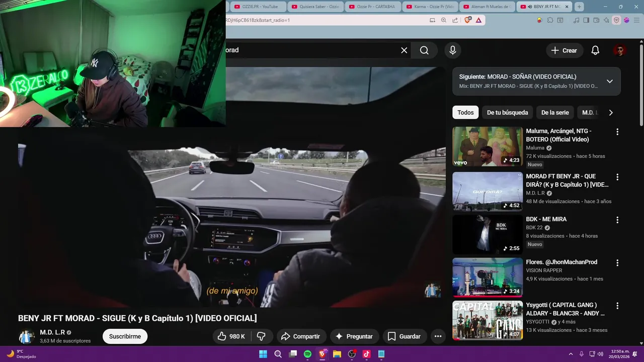The image size is (644, 362).
Task: Toggle the browser sidebar panel icon
Action: coord(586,20)
